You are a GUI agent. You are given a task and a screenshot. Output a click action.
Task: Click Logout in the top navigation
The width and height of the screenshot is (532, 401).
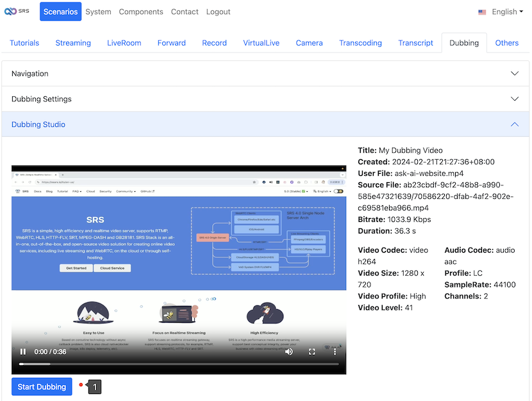click(218, 12)
